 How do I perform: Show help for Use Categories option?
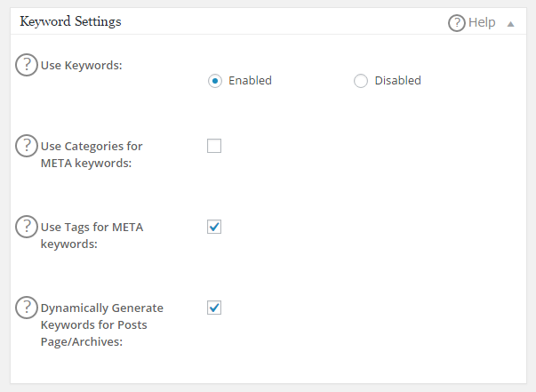tap(28, 146)
